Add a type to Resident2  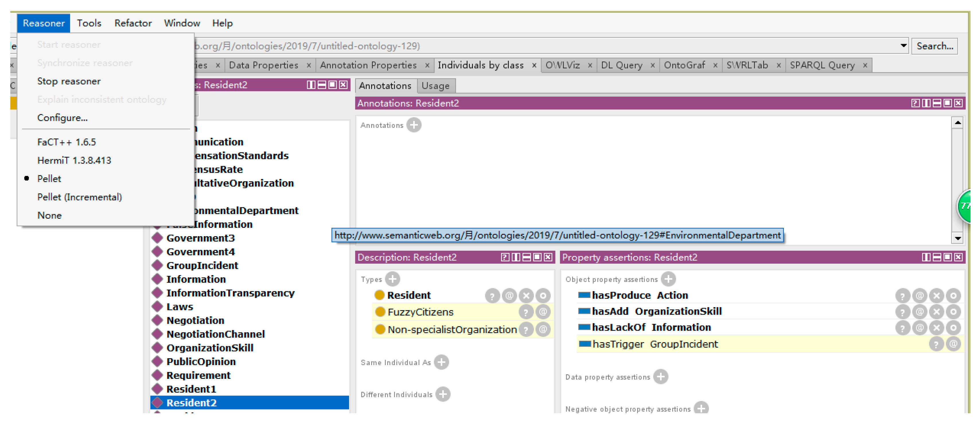(x=392, y=279)
